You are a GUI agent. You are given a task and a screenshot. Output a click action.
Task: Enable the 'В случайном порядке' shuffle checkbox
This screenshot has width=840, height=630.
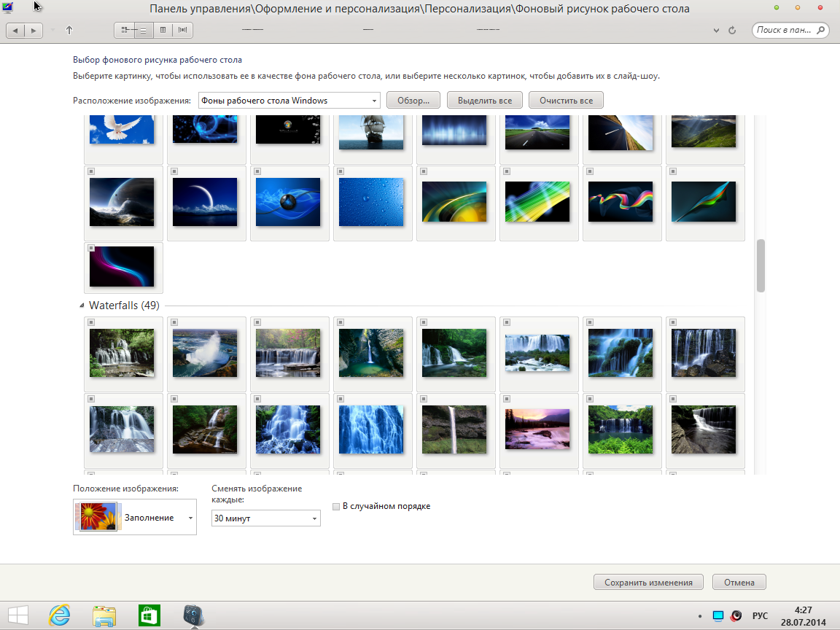click(336, 506)
